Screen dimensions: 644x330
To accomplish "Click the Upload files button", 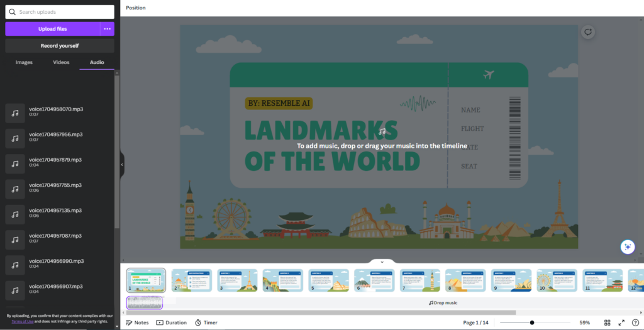I will (x=53, y=29).
